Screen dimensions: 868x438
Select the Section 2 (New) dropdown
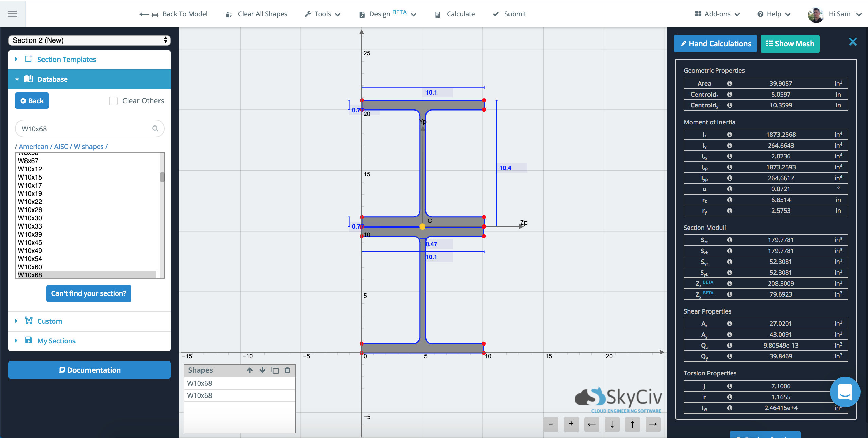pos(89,40)
